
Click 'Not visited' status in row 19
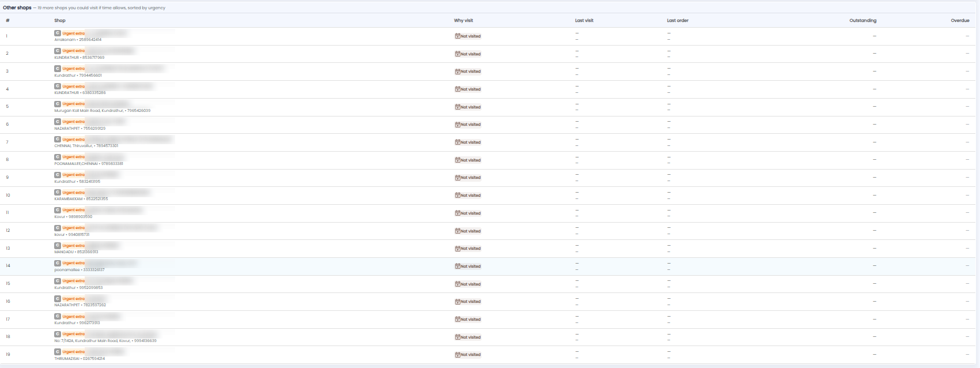coord(468,355)
